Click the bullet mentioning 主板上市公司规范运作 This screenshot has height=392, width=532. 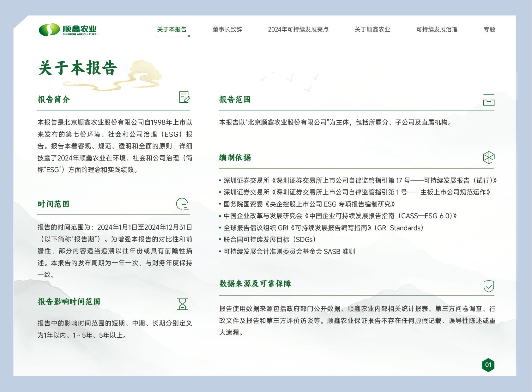355,192
